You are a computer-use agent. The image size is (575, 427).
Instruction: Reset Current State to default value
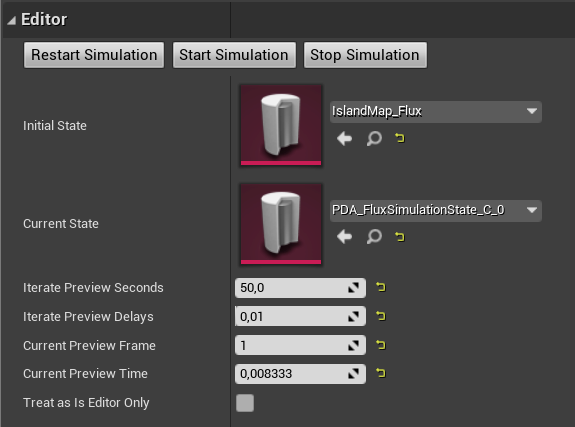400,237
